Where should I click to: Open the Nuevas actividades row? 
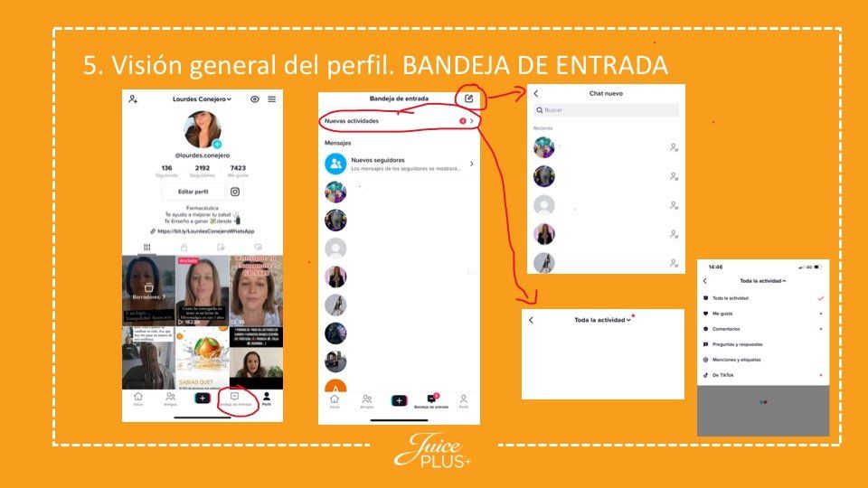point(399,120)
